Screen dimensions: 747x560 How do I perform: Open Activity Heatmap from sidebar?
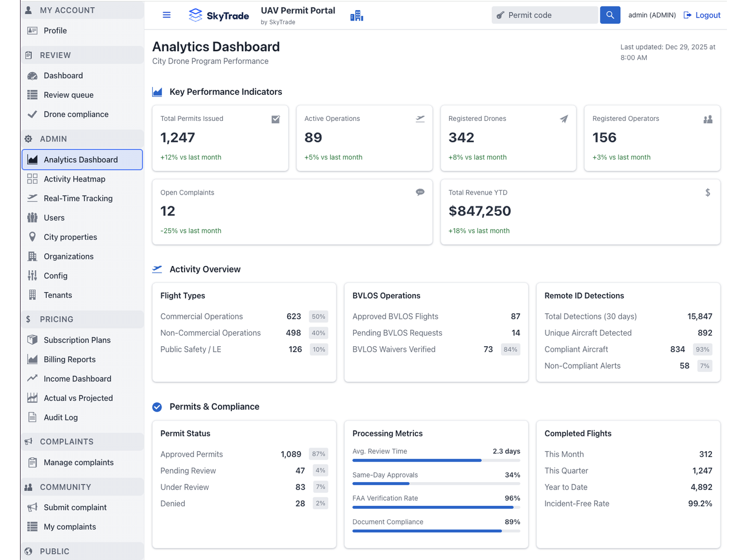coord(74,179)
